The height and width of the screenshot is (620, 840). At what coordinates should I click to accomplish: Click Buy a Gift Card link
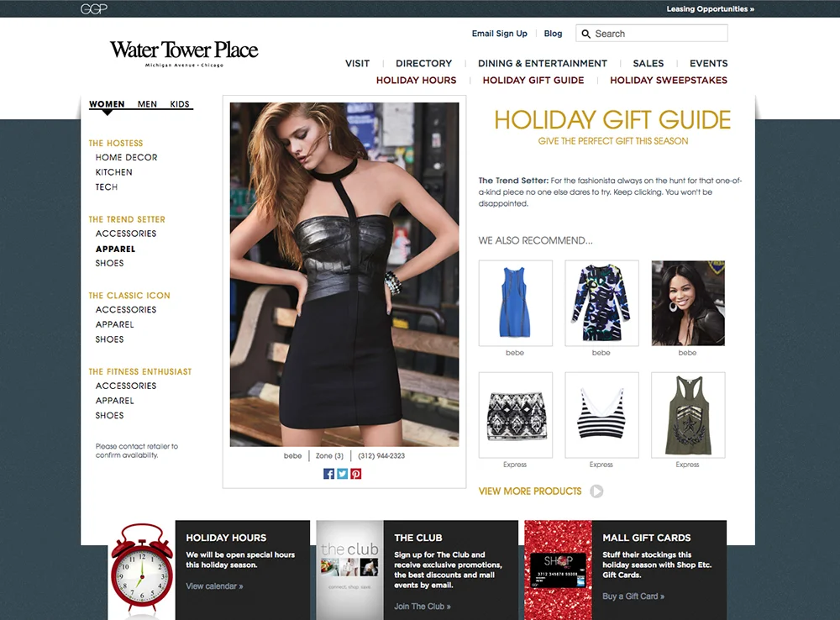[633, 596]
